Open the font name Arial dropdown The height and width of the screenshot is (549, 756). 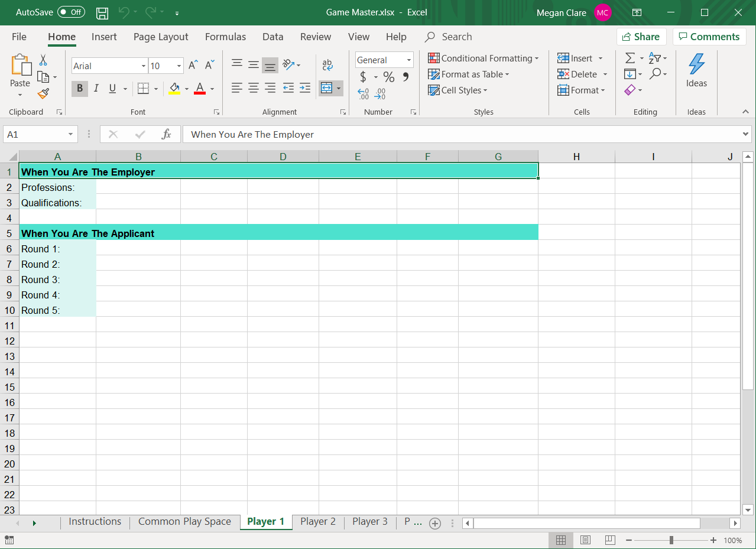143,66
